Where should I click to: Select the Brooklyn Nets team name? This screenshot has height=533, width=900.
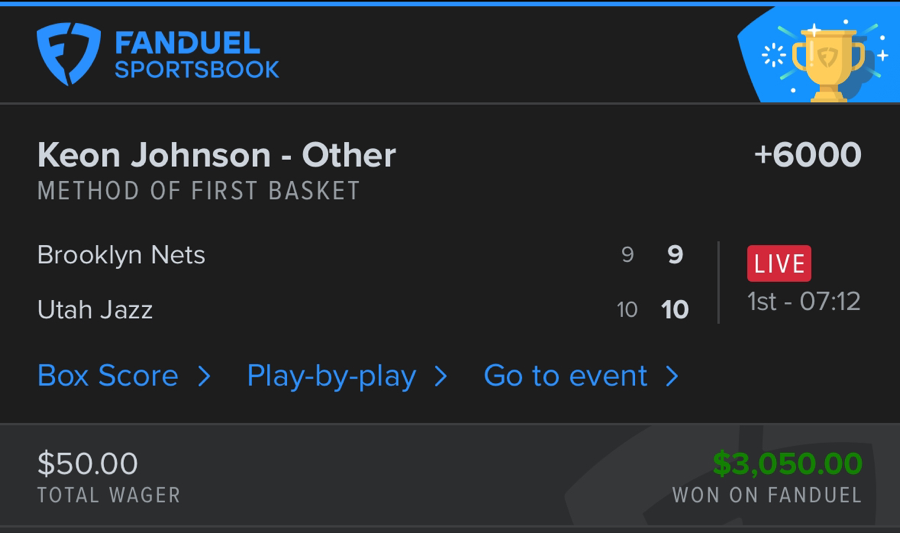pos(121,255)
